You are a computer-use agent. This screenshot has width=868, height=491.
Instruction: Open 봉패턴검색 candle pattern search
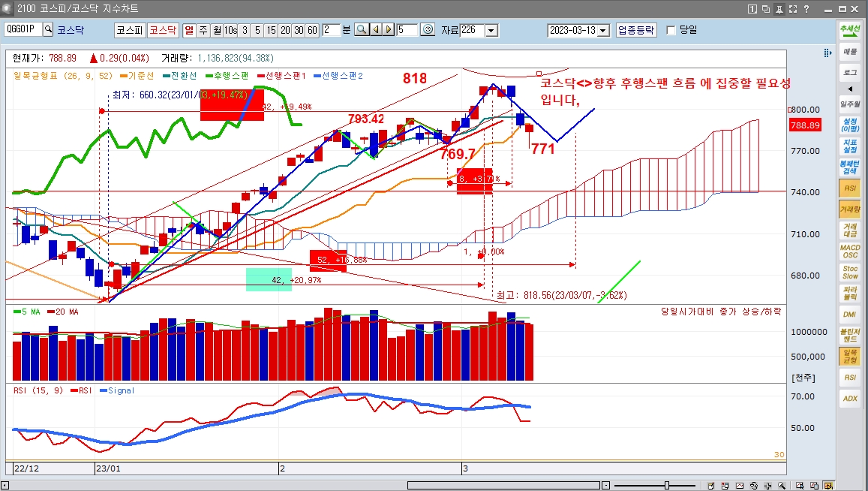coord(850,167)
